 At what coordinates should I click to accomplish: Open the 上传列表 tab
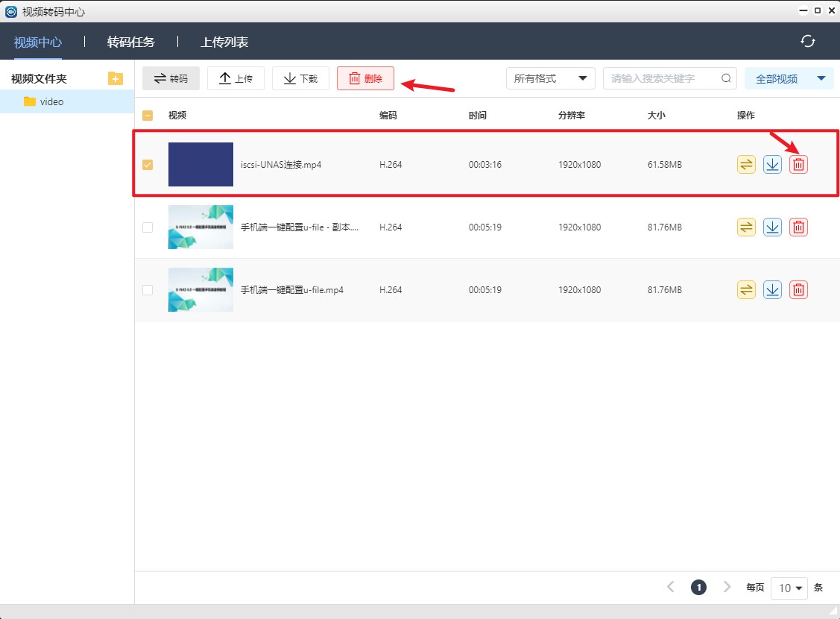tap(224, 42)
